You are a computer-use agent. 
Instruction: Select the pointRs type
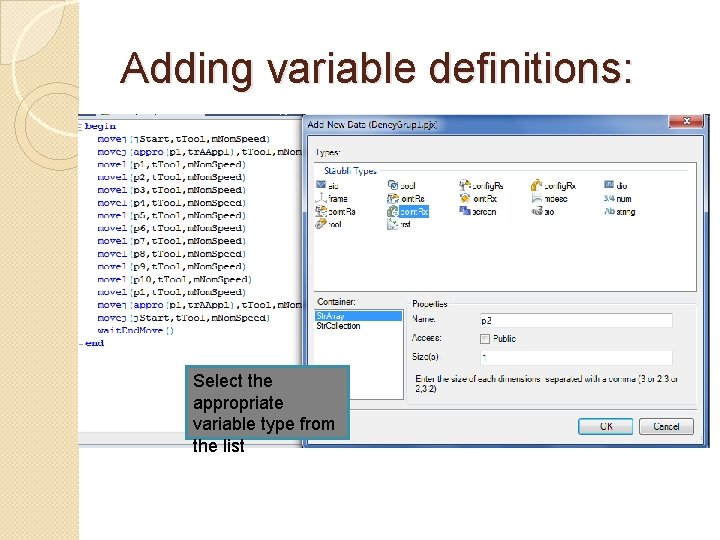coord(336,212)
